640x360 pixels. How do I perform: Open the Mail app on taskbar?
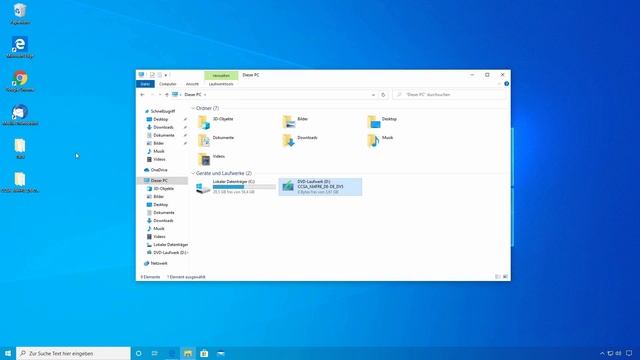click(x=220, y=353)
